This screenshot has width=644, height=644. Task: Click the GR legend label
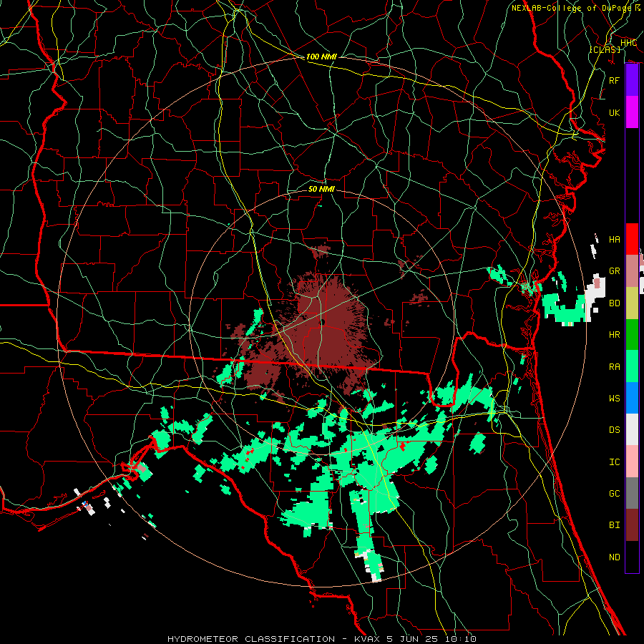(x=615, y=271)
